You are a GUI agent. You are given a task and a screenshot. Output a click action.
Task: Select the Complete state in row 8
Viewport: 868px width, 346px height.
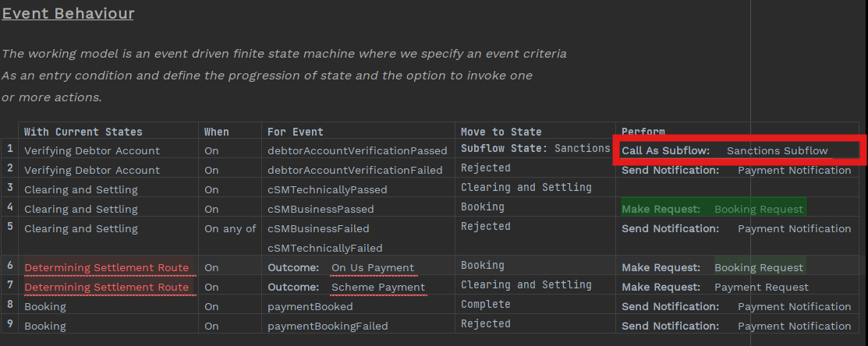(485, 304)
